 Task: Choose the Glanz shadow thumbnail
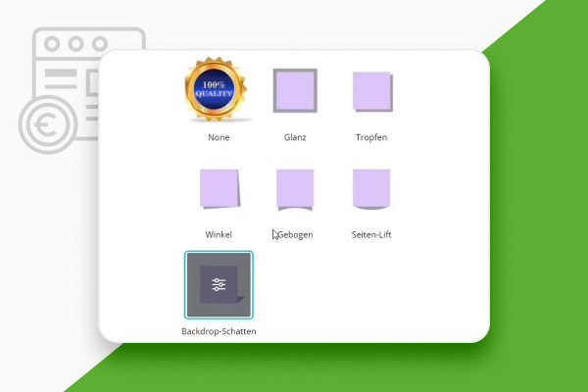coord(295,90)
